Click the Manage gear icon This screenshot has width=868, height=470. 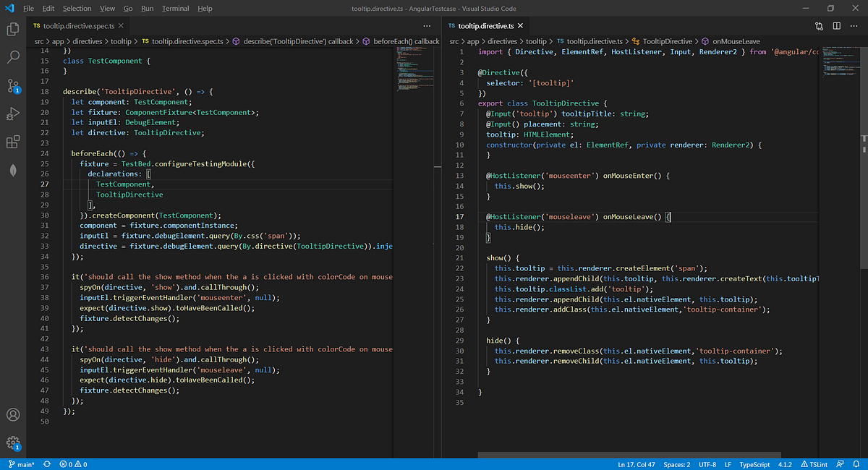[x=13, y=443]
